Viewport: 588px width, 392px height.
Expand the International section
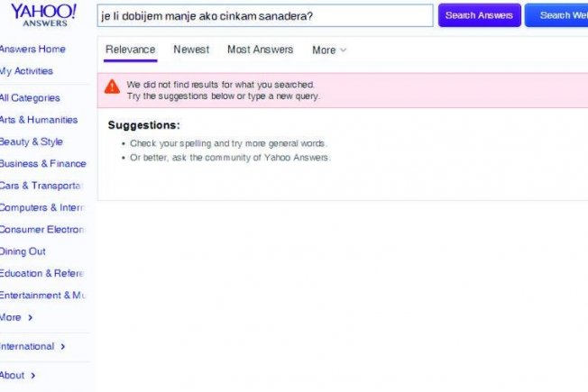click(32, 346)
